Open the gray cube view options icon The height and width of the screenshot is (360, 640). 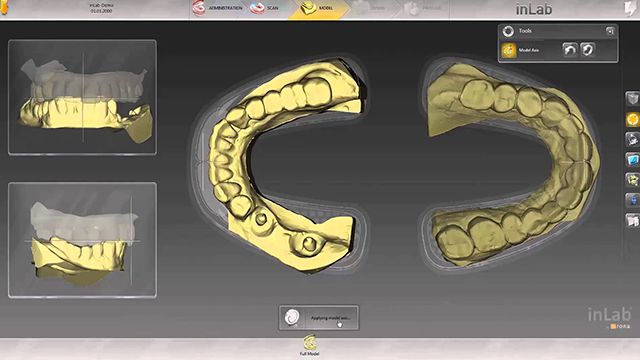(x=632, y=98)
